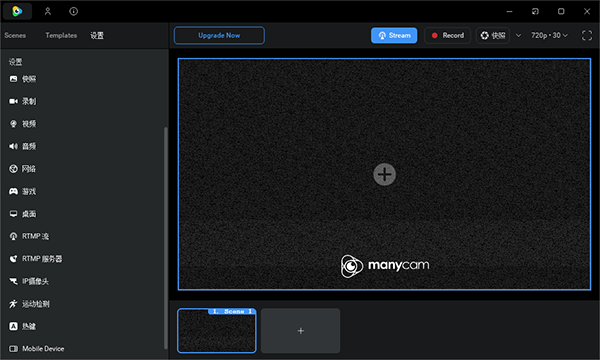Open the info icon in title bar
This screenshot has height=360, width=600.
coord(73,11)
